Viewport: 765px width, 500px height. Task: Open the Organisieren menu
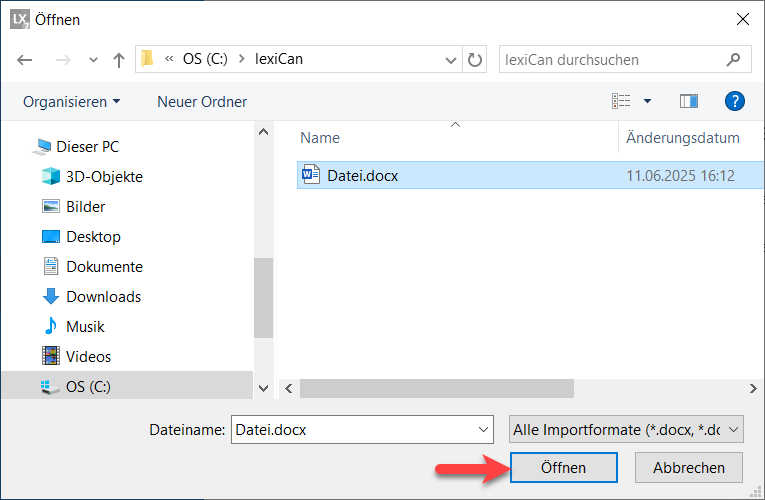[x=71, y=101]
